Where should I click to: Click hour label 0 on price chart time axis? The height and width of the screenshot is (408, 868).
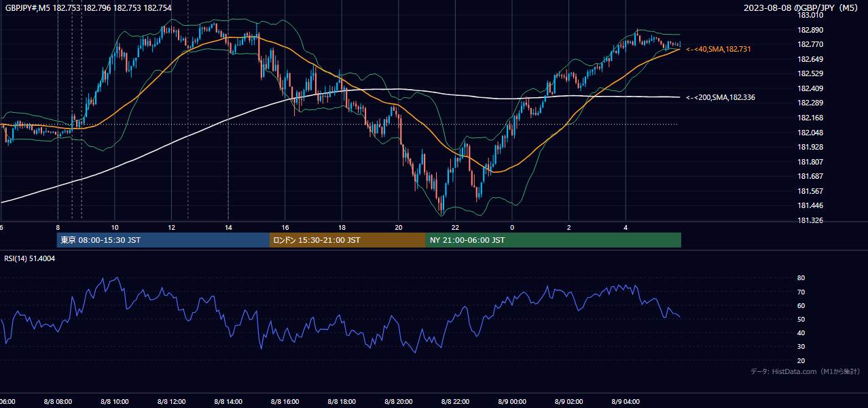pyautogui.click(x=512, y=227)
